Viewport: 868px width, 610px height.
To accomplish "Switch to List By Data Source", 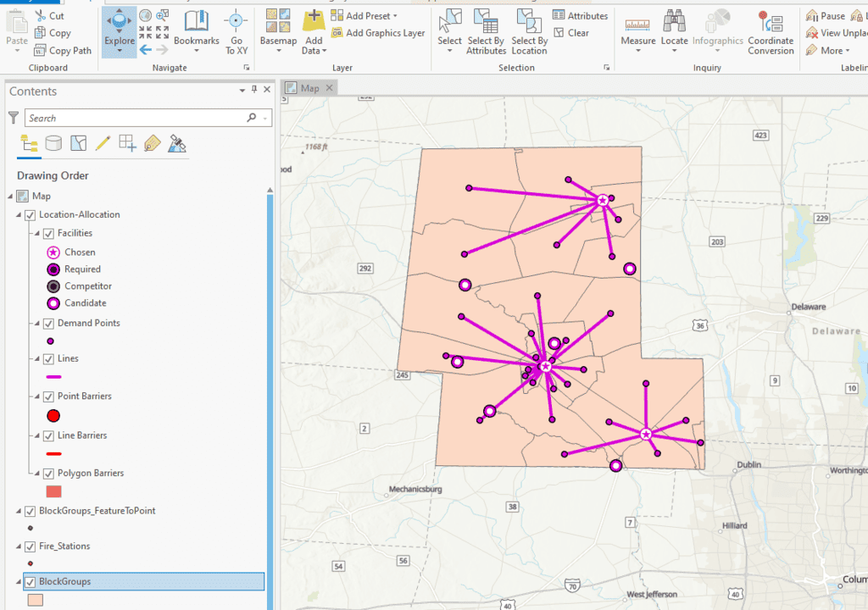I will click(53, 144).
